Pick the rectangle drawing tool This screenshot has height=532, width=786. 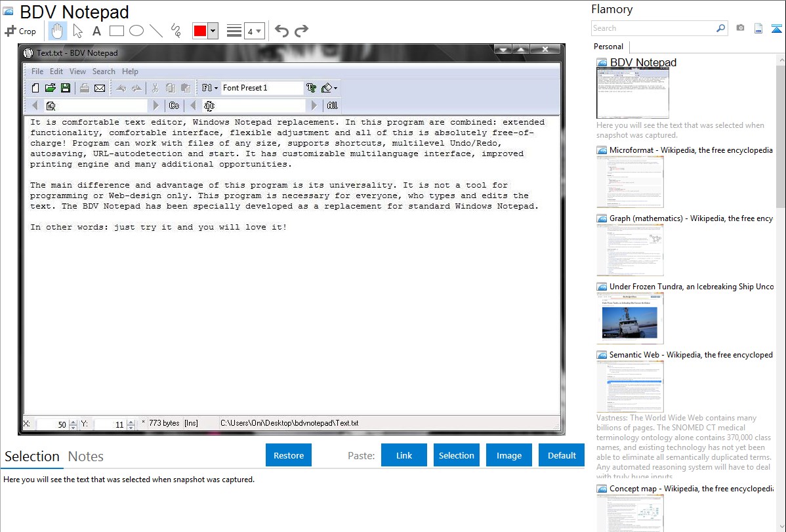[116, 31]
